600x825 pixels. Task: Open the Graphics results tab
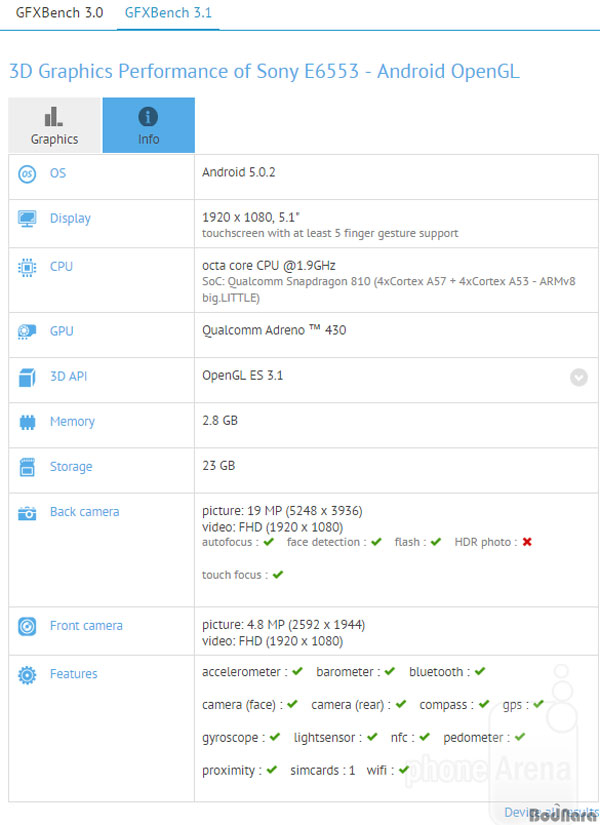pos(54,125)
